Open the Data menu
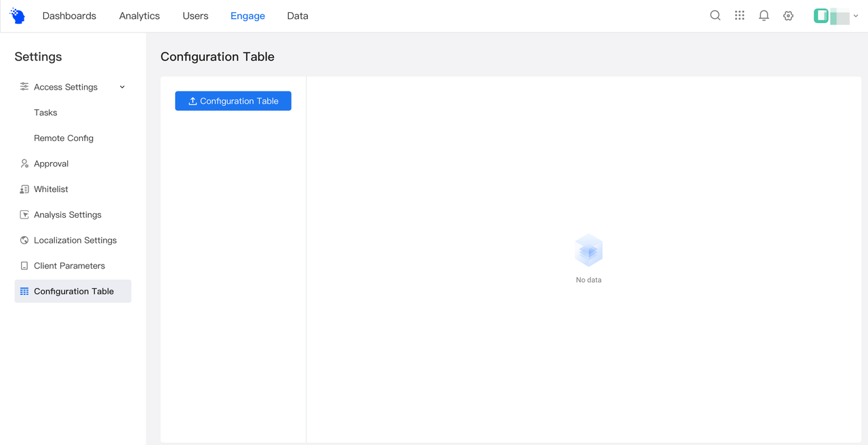 (298, 16)
